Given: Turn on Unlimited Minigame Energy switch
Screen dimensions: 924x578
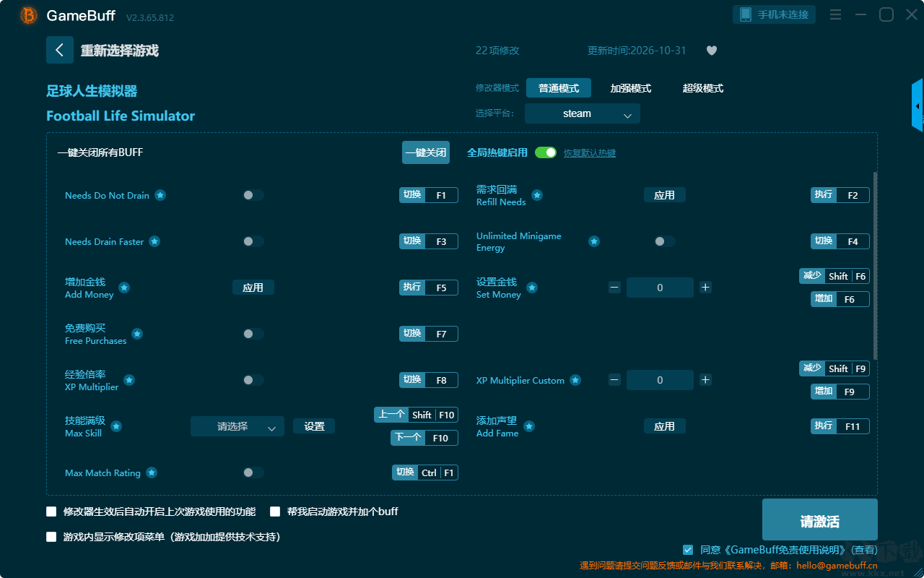Looking at the screenshot, I should tap(664, 241).
